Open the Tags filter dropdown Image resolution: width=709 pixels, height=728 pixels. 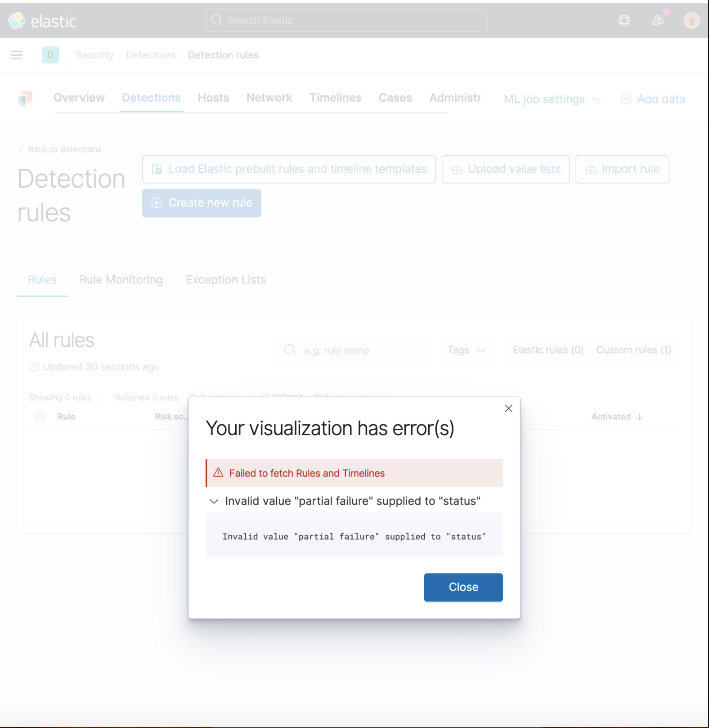click(x=467, y=350)
